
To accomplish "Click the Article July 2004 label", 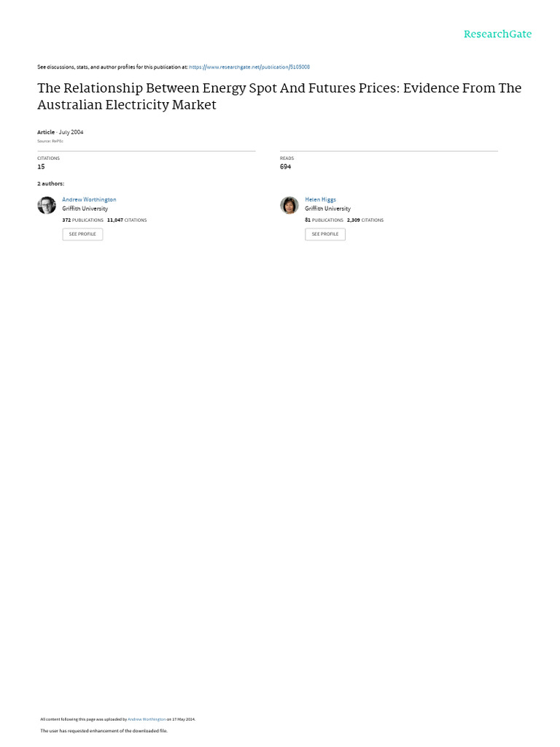I will point(61,132).
